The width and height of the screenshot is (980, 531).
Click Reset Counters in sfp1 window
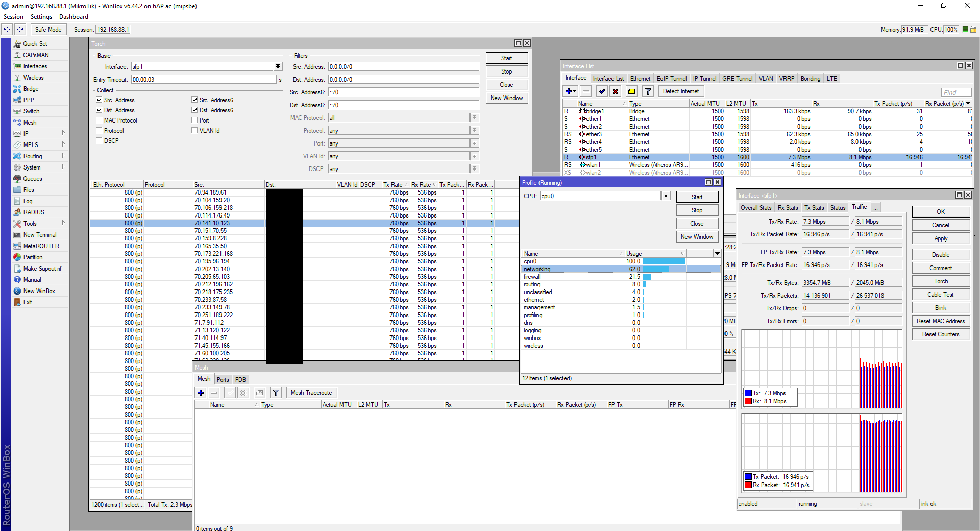(x=941, y=334)
